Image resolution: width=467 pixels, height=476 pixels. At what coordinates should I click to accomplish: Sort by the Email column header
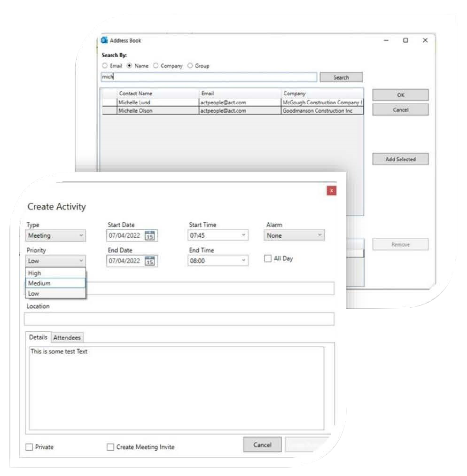(x=240, y=93)
